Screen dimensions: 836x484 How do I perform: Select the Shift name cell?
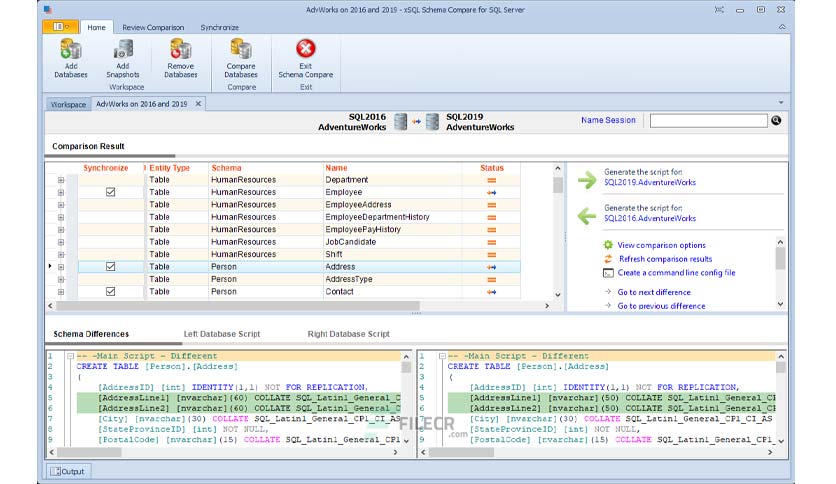392,255
